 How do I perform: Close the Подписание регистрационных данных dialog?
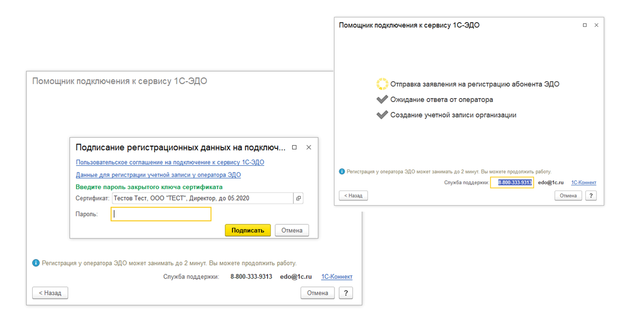coord(309,147)
